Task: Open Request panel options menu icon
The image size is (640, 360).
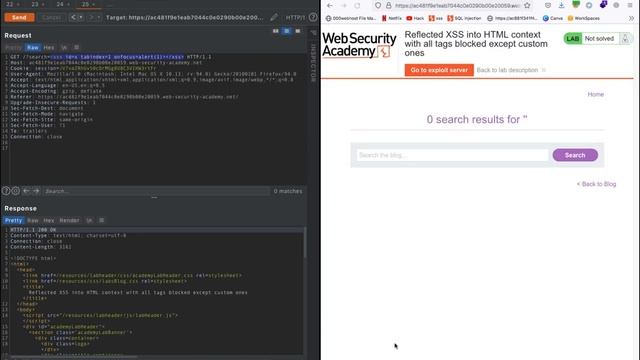Action: [76, 47]
